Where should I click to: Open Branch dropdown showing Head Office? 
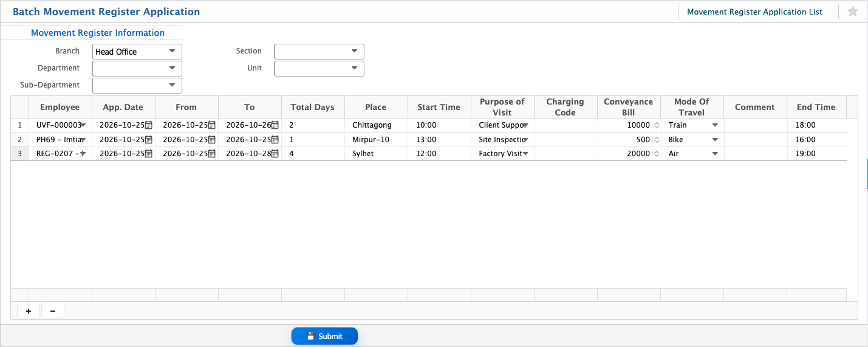pyautogui.click(x=137, y=52)
